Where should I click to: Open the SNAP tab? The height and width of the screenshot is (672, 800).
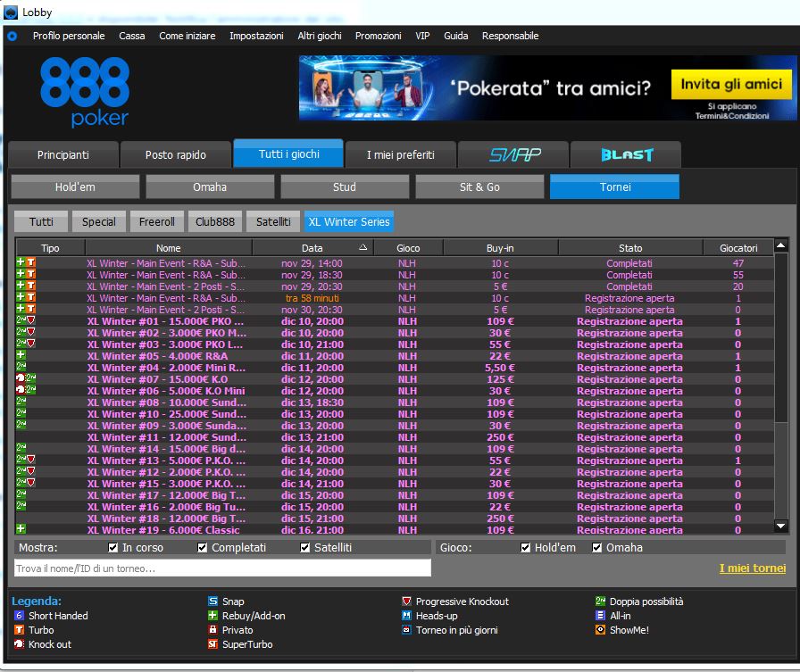(513, 154)
